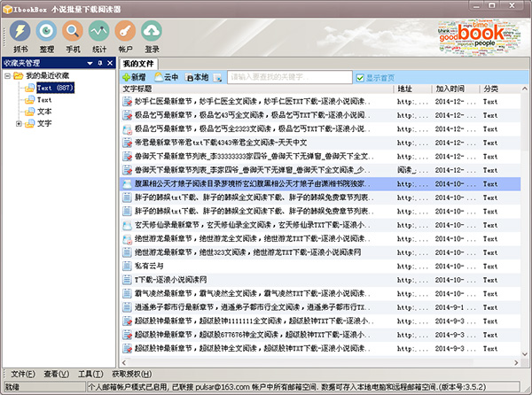The width and height of the screenshot is (532, 395).
Task: Open the 整理 (organize) tool
Action: click(x=46, y=35)
